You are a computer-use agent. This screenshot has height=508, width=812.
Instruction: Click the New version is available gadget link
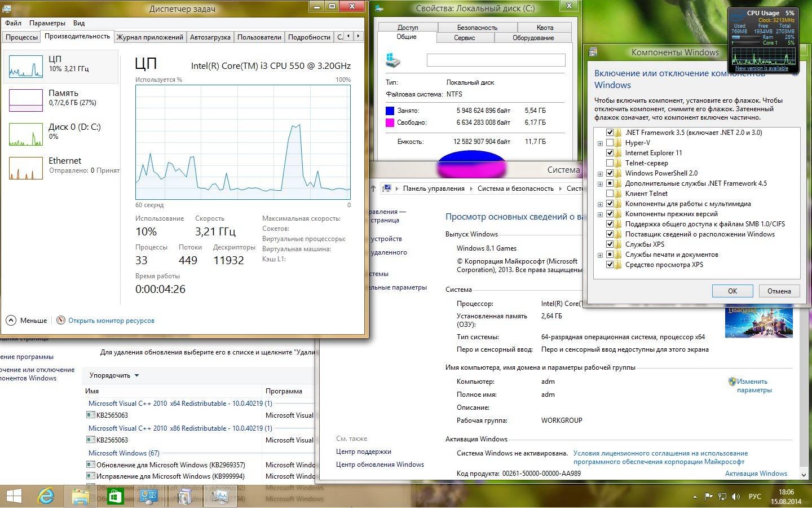click(x=762, y=68)
